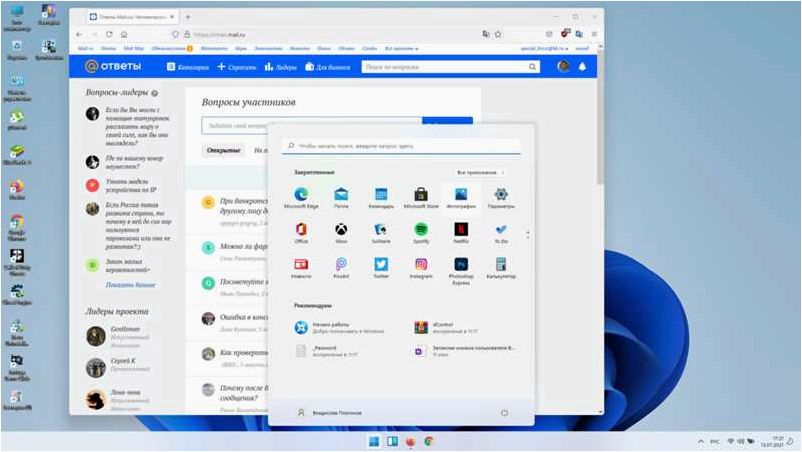This screenshot has height=452, width=802.
Task: Go to the browser home page
Action: pyautogui.click(x=124, y=34)
